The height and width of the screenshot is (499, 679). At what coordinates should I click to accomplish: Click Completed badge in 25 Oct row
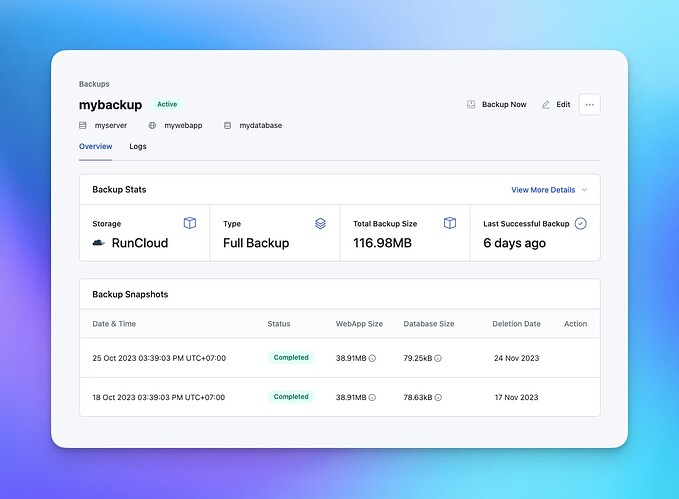click(x=291, y=358)
